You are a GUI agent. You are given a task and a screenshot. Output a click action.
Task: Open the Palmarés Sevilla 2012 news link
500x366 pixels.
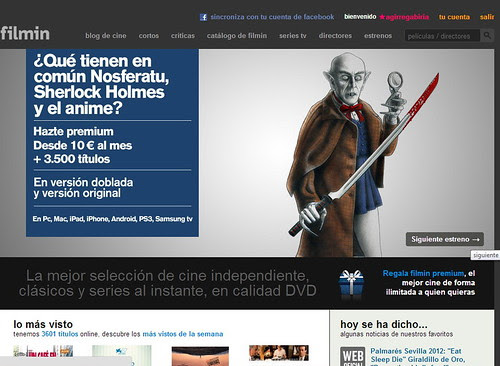(x=418, y=356)
